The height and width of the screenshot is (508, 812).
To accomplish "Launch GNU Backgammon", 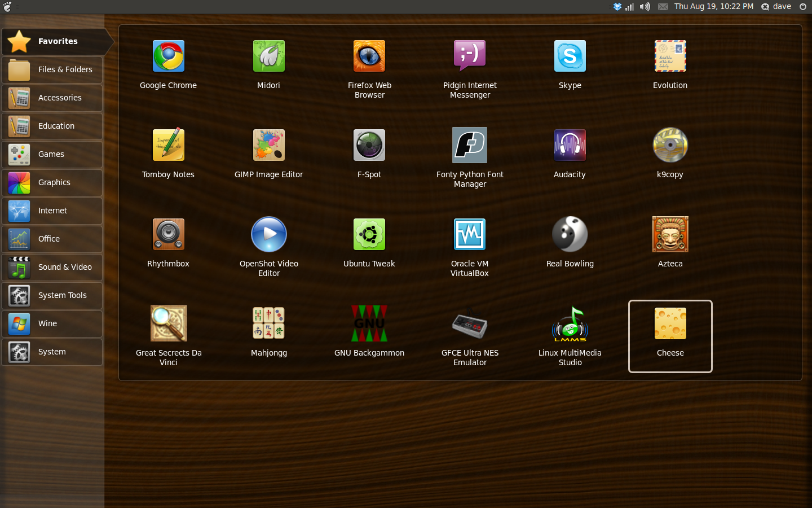I will click(369, 332).
